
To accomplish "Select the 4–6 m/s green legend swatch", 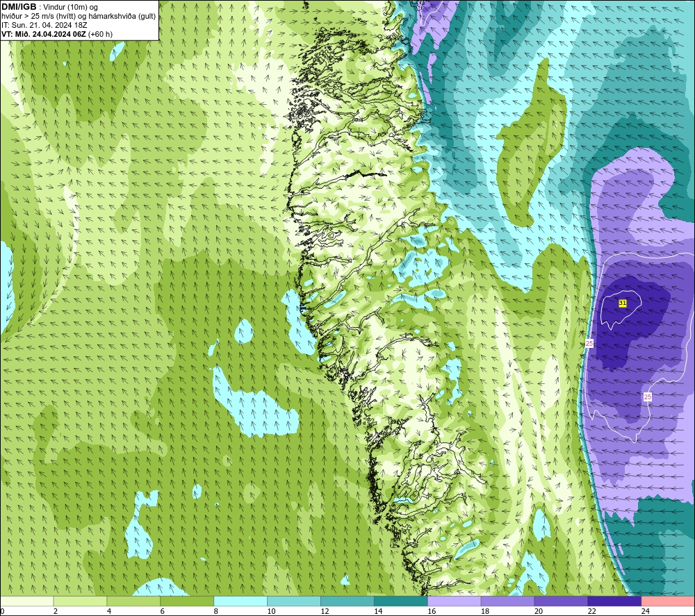I will [x=133, y=601].
